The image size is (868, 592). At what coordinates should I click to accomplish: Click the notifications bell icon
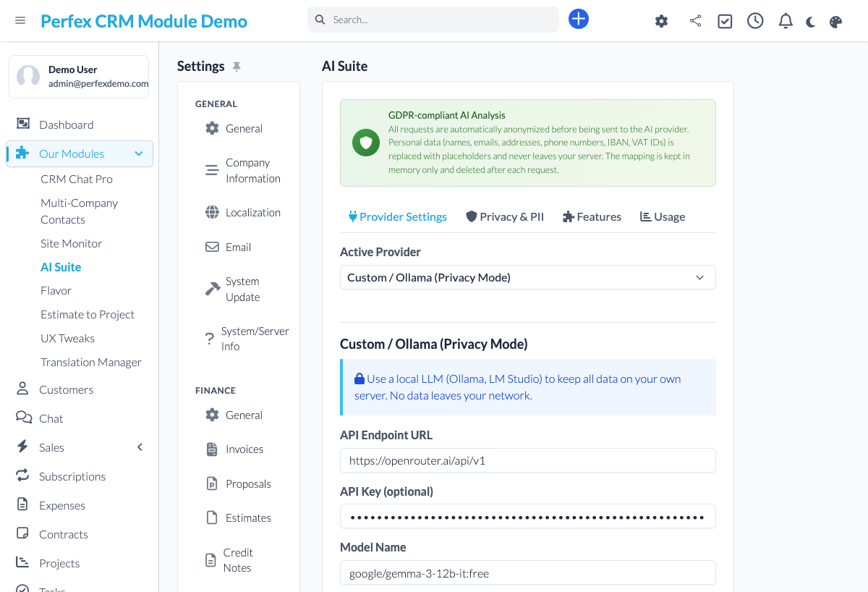(x=786, y=21)
